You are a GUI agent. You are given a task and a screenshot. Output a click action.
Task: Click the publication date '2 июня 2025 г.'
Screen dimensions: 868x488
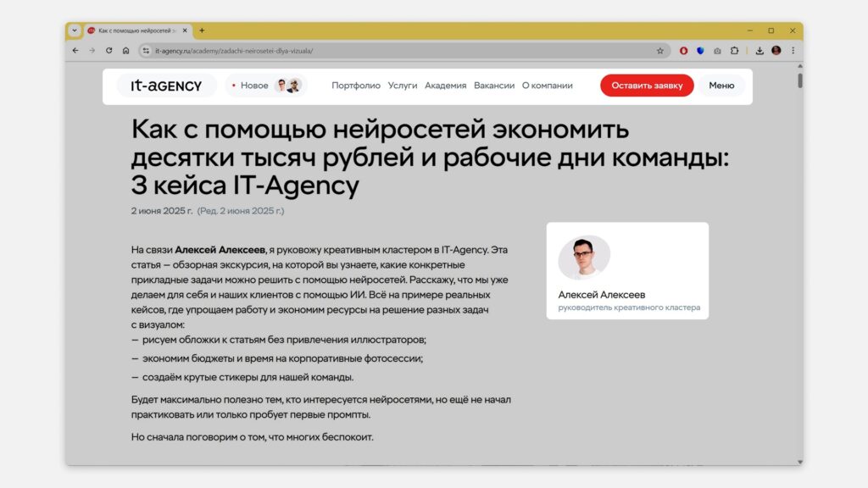point(162,211)
